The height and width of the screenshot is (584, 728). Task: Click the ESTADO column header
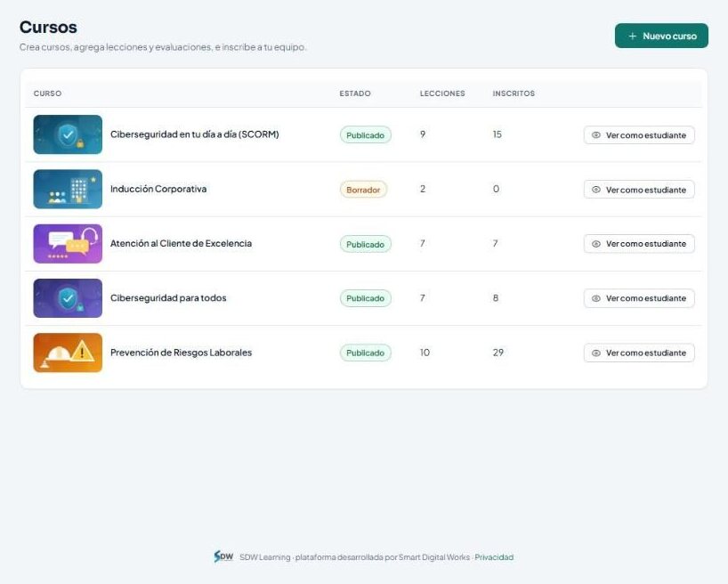[355, 93]
